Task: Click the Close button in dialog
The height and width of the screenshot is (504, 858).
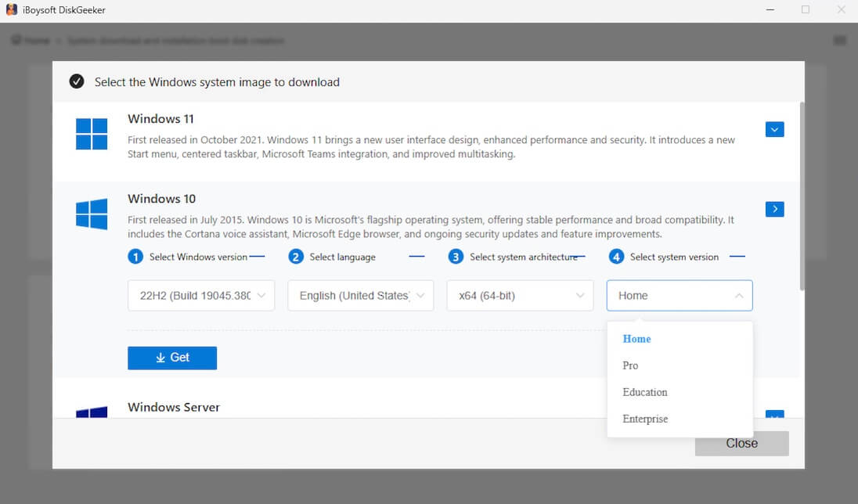Action: click(742, 443)
